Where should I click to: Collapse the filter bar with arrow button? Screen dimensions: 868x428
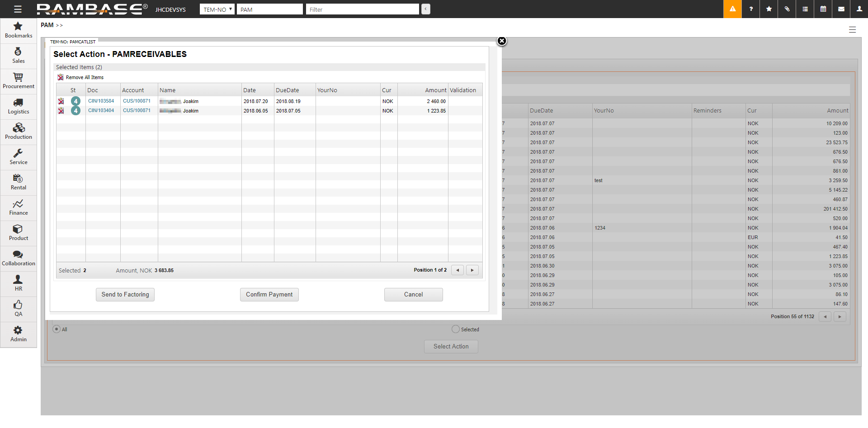[425, 9]
